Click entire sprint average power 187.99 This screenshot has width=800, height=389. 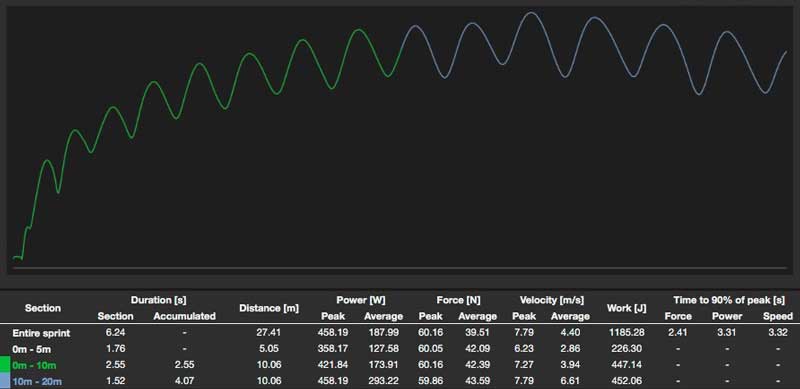coord(383,333)
